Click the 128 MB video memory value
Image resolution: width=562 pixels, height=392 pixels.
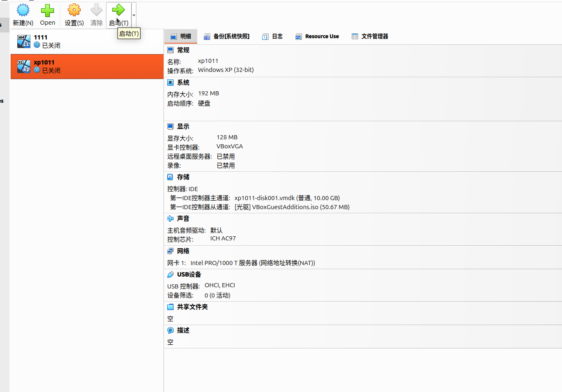pyautogui.click(x=227, y=137)
